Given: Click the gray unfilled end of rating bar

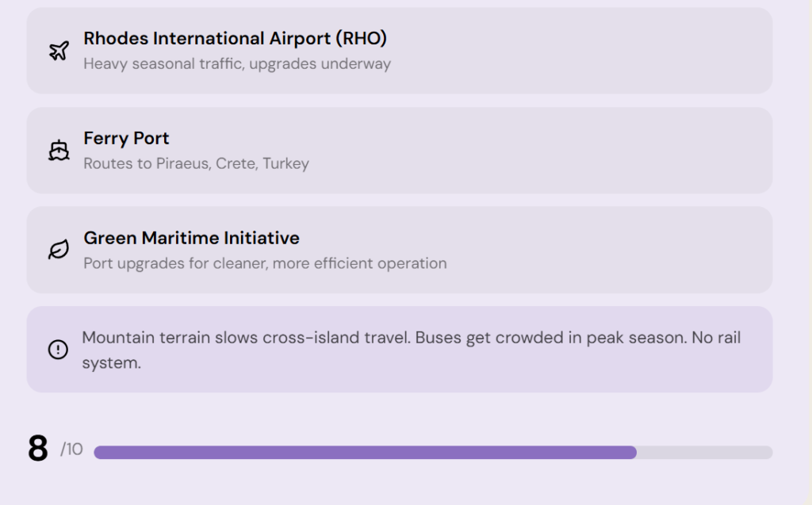Looking at the screenshot, I should point(704,453).
